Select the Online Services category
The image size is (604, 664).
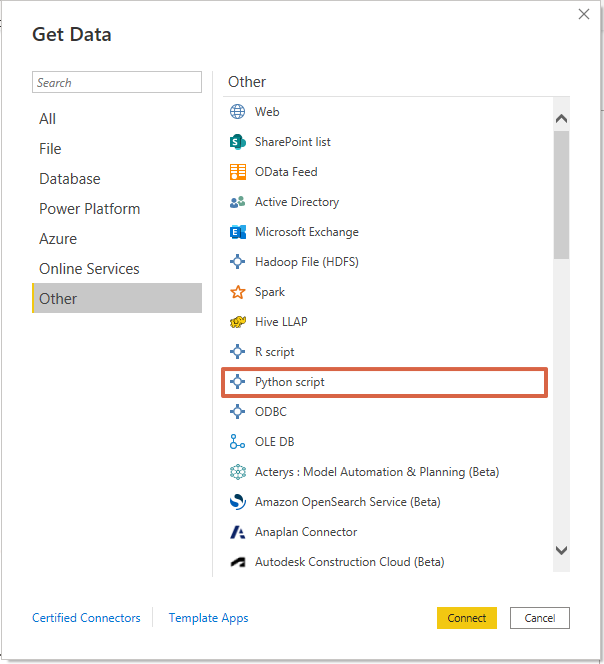coord(117,269)
